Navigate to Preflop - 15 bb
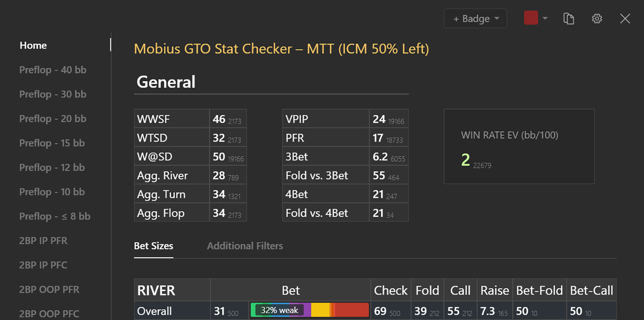 (52, 143)
